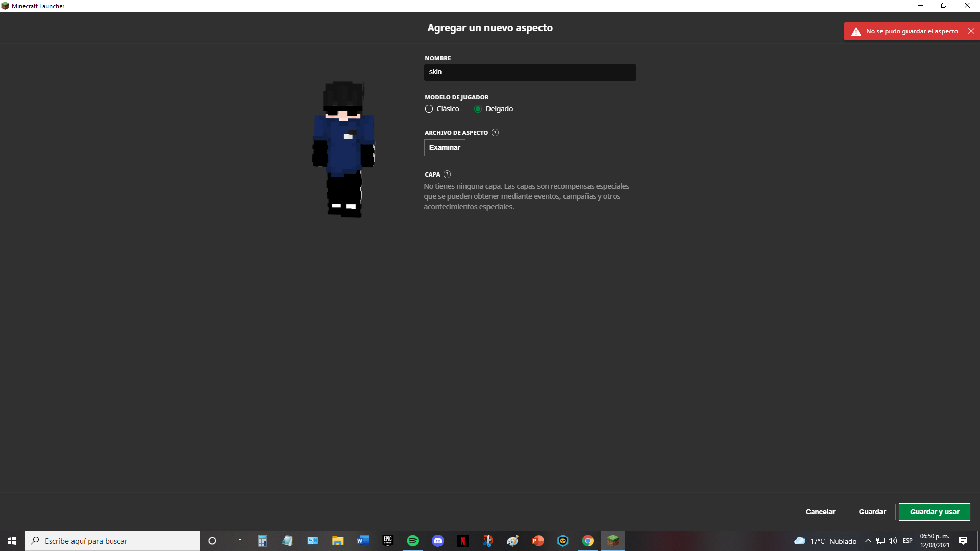
Task: Click the Examinar button to browse skin file
Action: pos(444,147)
